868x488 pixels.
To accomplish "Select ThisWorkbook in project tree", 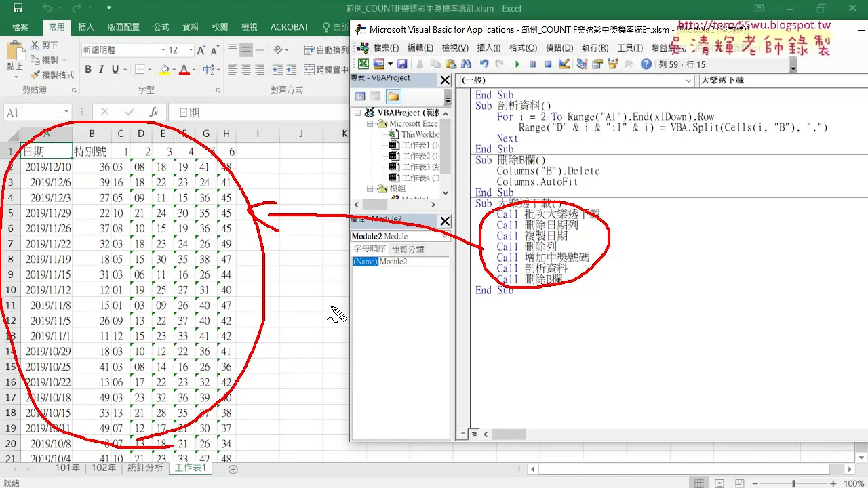I will (x=420, y=135).
